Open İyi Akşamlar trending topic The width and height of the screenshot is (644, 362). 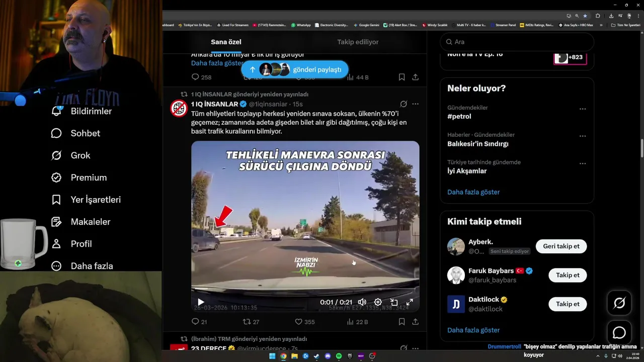pos(467,171)
